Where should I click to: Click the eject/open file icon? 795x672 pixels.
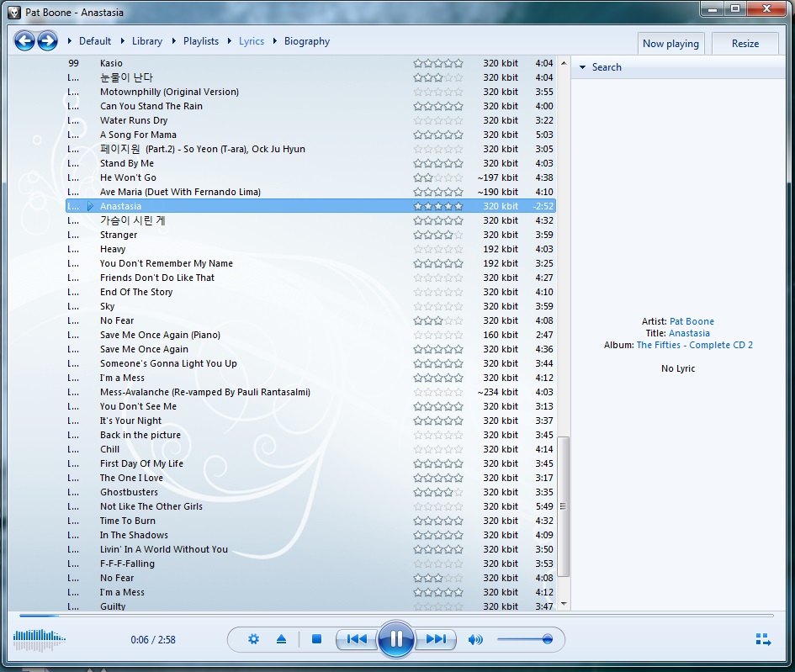(x=281, y=639)
